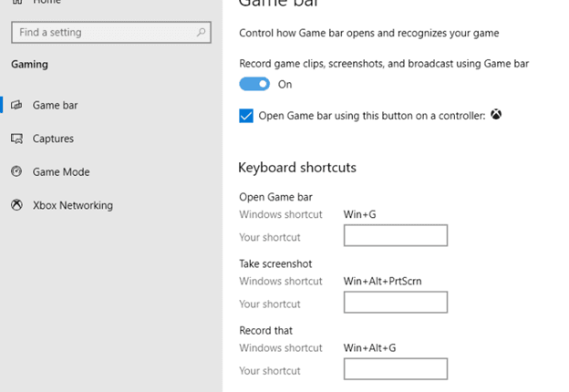Focus the Find a setting search box
Viewport: 569px width, 392px height.
[x=100, y=33]
